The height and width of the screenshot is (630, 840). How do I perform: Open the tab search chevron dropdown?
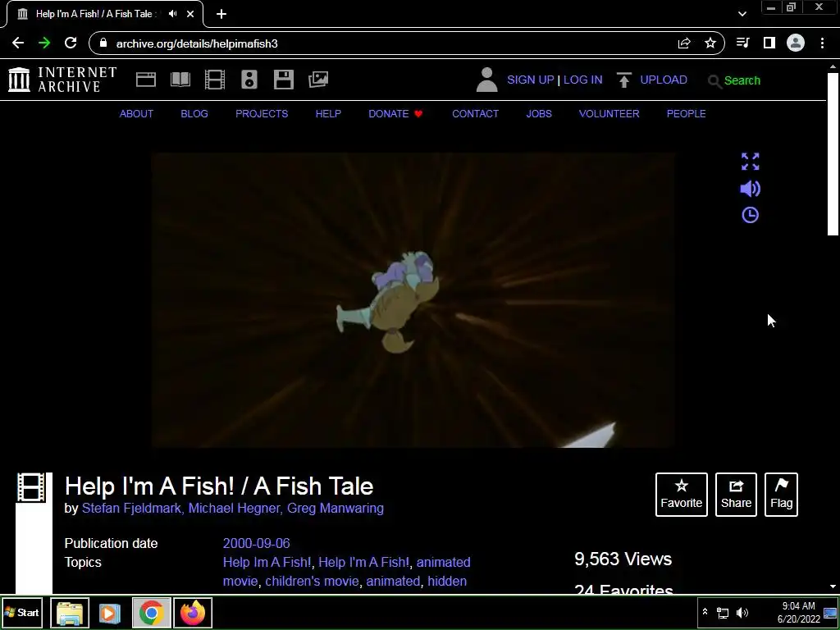[x=742, y=14]
